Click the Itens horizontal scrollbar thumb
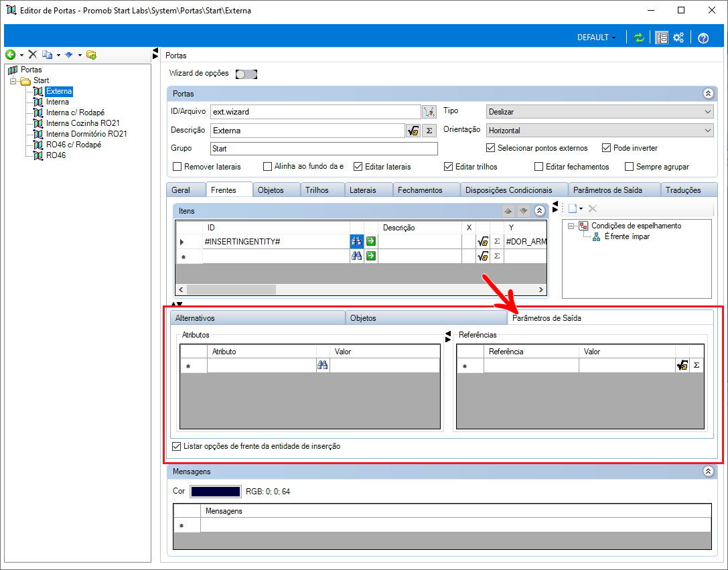The height and width of the screenshot is (570, 728). [231, 289]
